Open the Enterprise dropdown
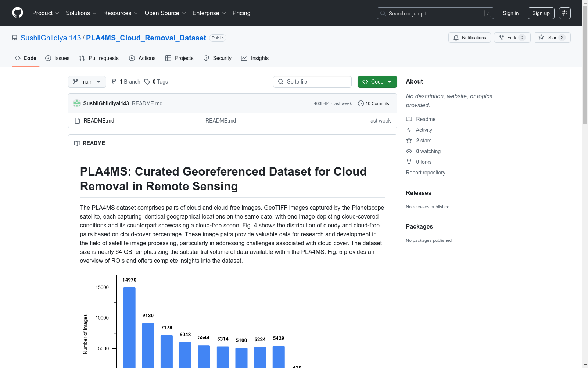The image size is (588, 368). tap(209, 13)
